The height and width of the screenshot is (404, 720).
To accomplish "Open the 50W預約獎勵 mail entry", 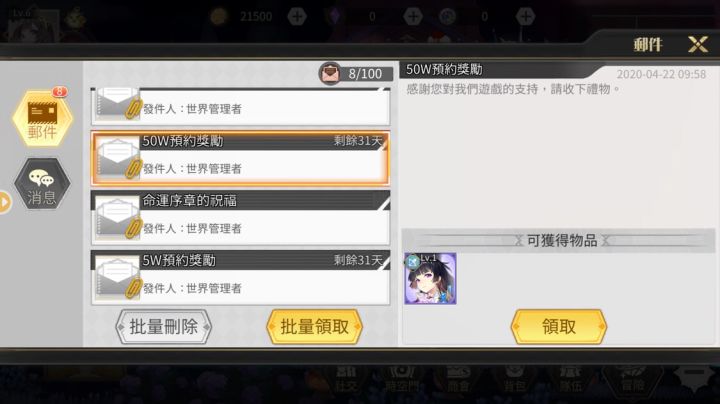I will 241,158.
